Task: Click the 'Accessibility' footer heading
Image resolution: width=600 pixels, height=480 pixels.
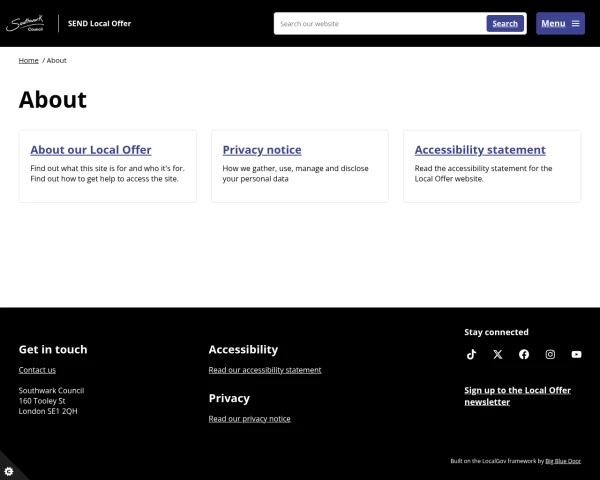Action: (243, 349)
